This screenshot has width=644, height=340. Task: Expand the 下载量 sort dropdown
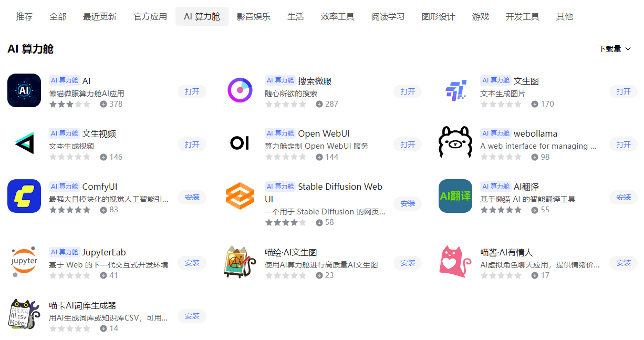click(615, 49)
